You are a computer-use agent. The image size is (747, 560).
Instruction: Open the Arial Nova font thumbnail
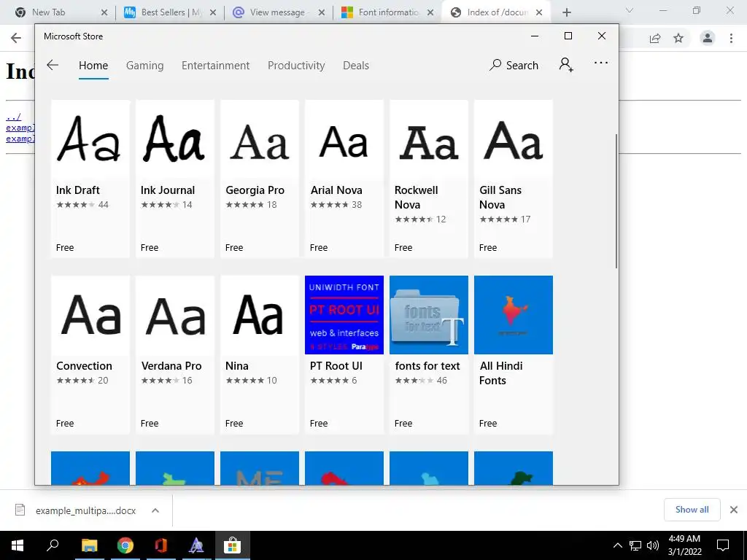(x=344, y=139)
